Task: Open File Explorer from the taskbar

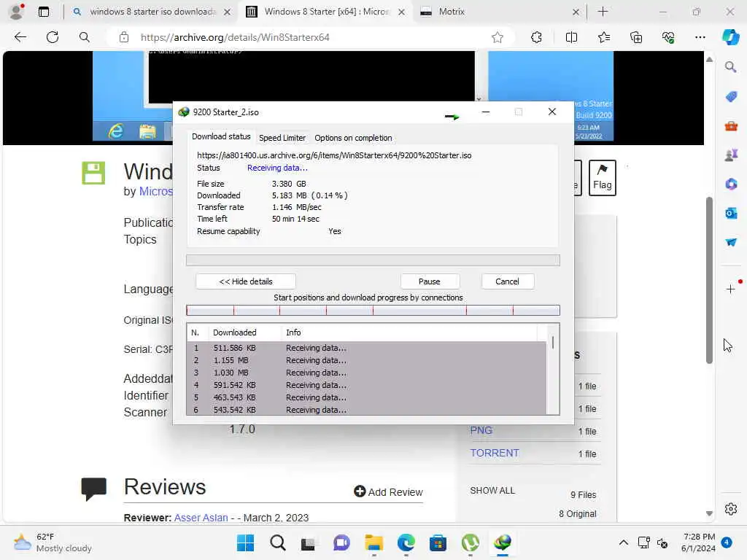Action: 374,542
